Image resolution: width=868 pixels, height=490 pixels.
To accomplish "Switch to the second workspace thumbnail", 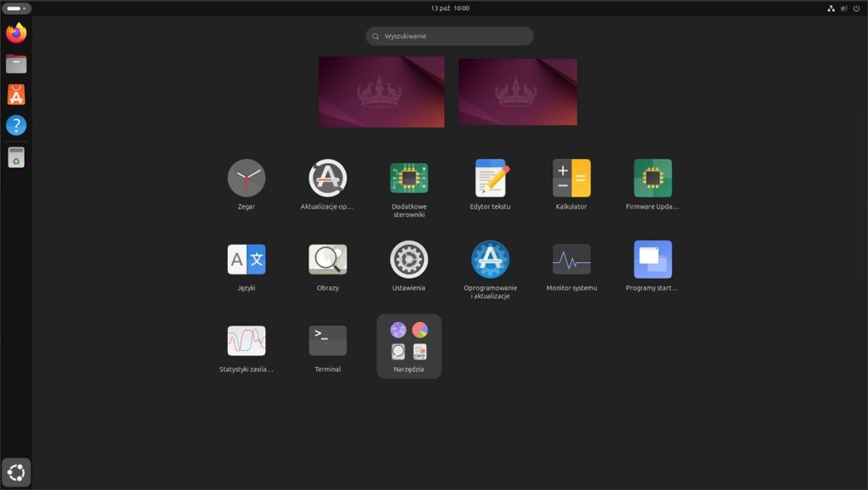I will click(517, 92).
